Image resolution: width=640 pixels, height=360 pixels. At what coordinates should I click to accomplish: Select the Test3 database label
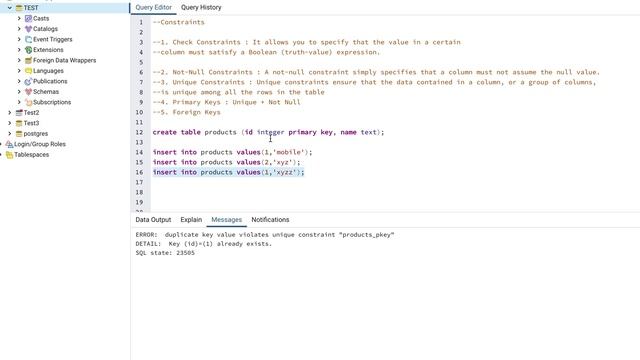coord(31,123)
